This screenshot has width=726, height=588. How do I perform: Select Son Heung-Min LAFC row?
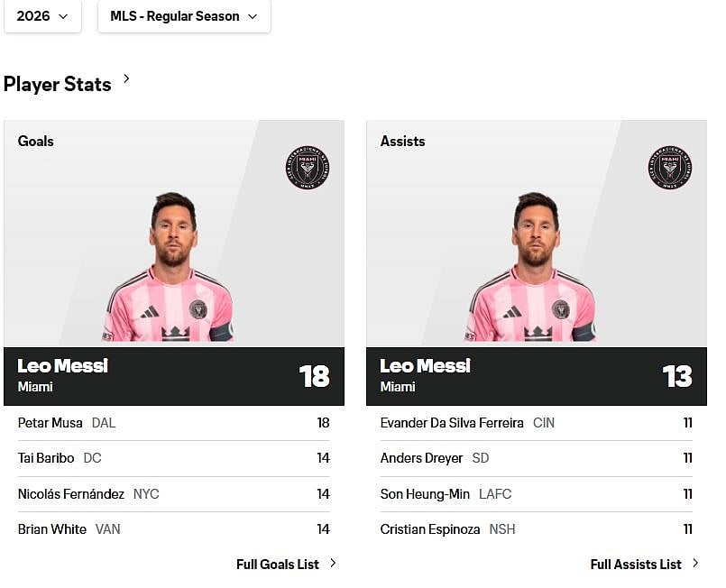pyautogui.click(x=537, y=494)
